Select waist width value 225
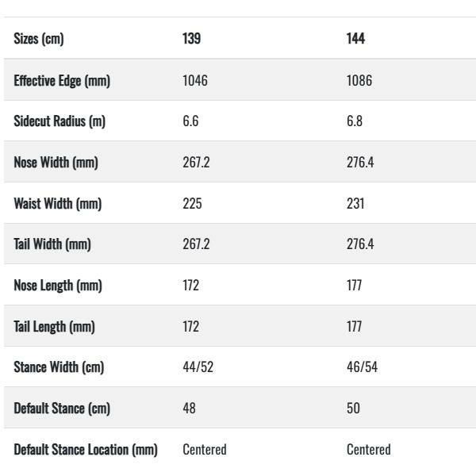476x476 pixels. click(192, 204)
